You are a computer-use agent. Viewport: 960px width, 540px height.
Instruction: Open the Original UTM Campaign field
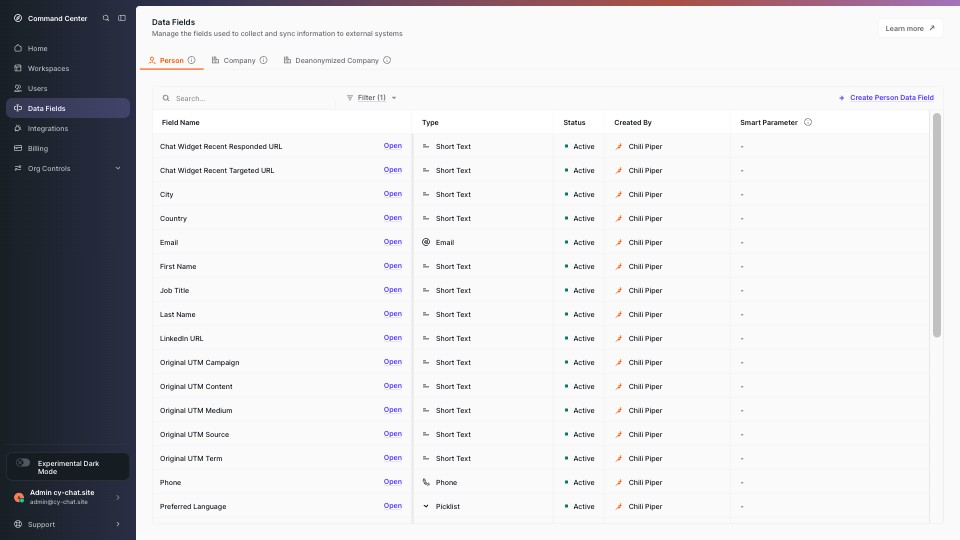point(392,362)
